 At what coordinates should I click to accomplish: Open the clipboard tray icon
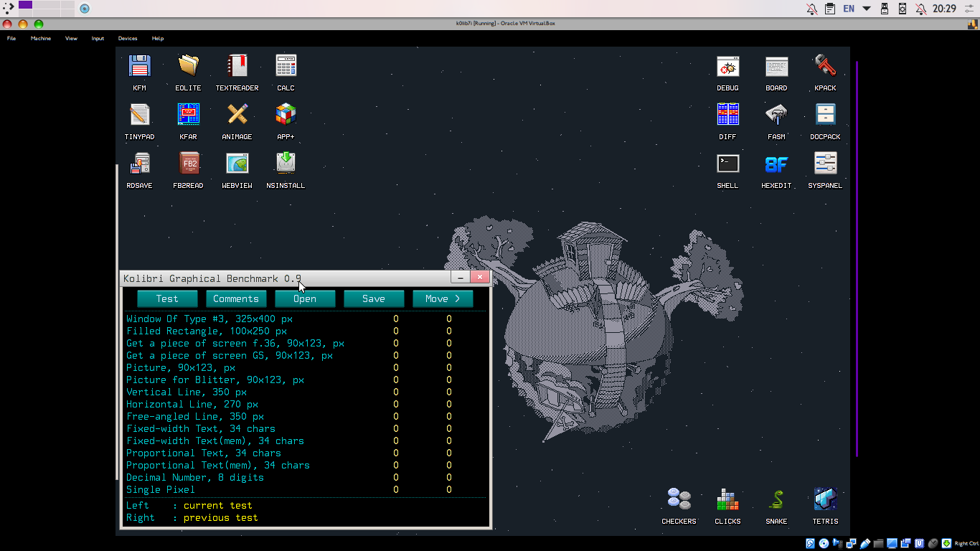(830, 9)
